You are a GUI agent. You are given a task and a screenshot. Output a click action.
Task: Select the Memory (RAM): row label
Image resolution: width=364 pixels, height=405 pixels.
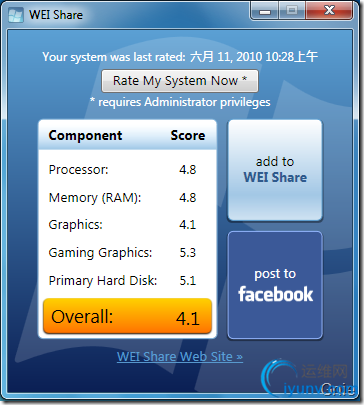click(95, 198)
